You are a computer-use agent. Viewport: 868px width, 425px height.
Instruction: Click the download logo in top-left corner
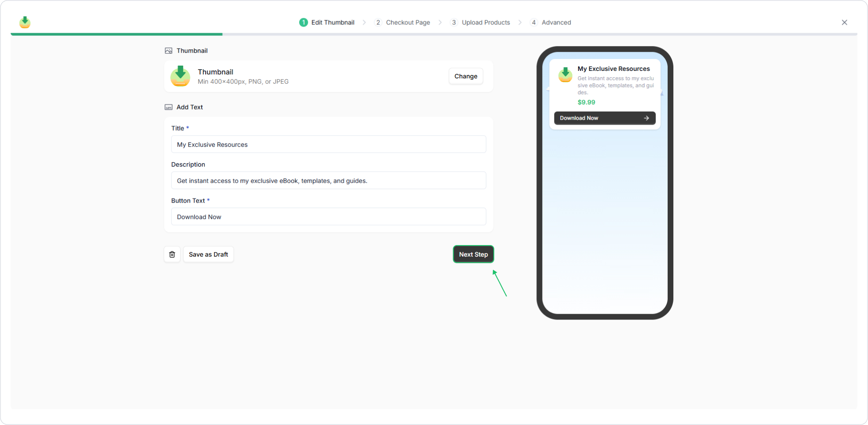(25, 22)
